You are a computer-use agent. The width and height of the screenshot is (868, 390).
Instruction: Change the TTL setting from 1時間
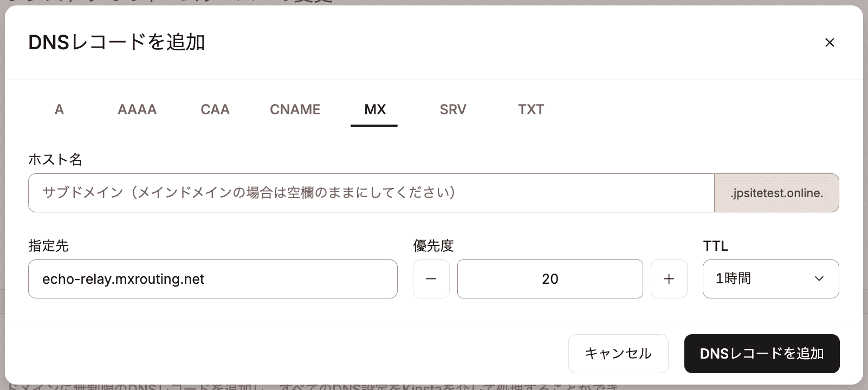tap(770, 279)
